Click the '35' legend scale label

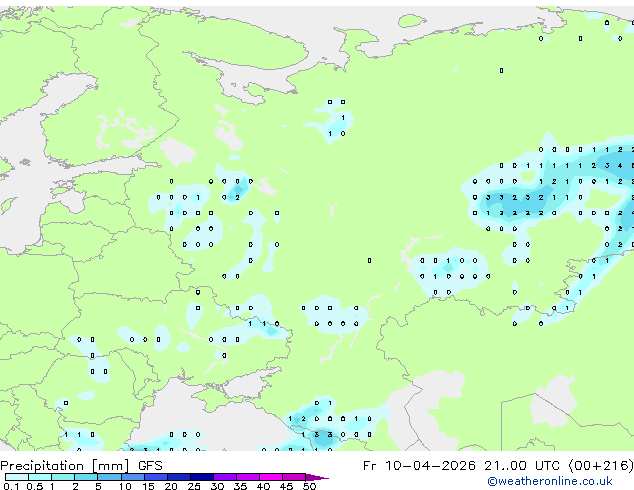point(240,486)
